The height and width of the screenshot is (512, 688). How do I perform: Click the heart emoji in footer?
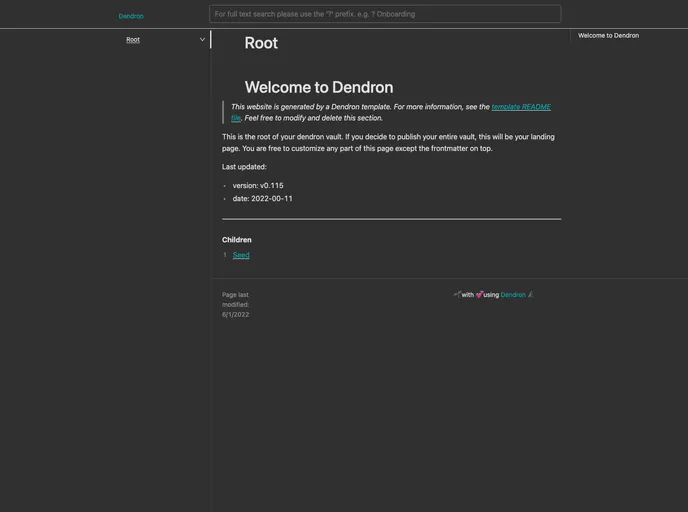click(x=479, y=295)
